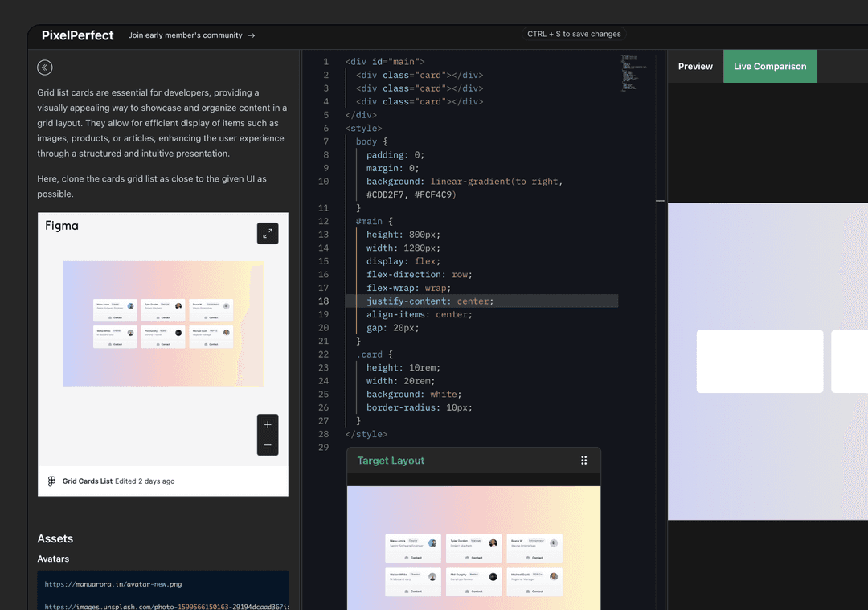
Task: Select the Live Comparison tab
Action: point(769,67)
